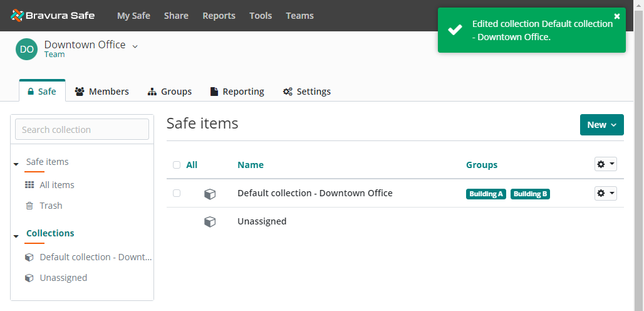Click the people icon on Members tab
This screenshot has width=644, height=311.
(80, 91)
